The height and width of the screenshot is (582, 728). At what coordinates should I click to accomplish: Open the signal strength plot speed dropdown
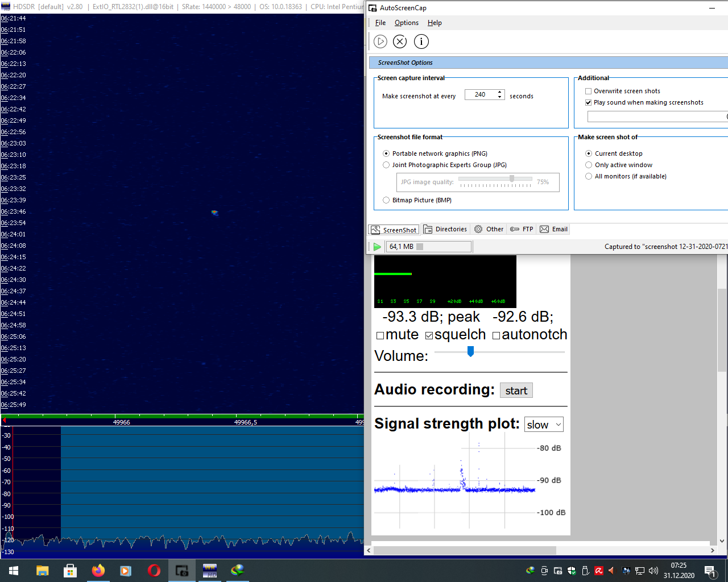[544, 425]
